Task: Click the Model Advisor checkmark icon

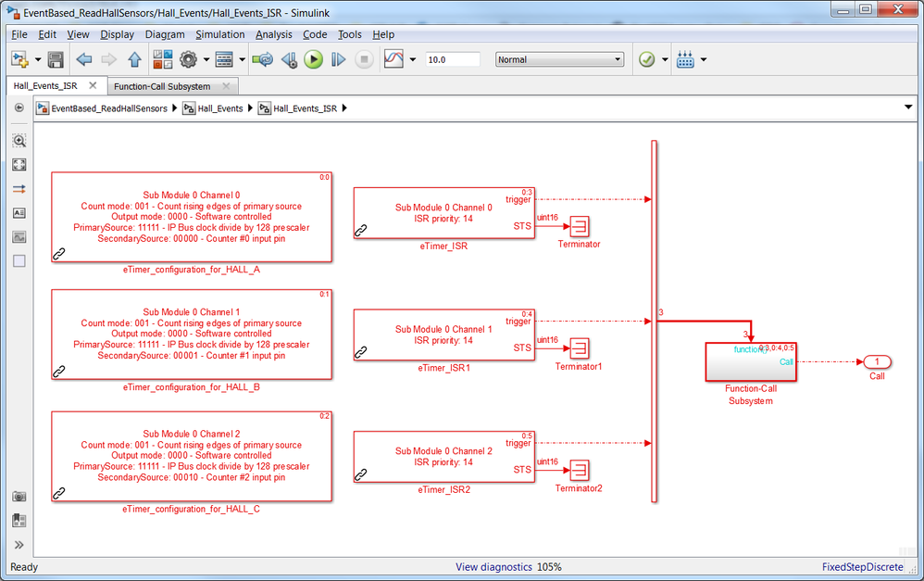Action: pos(647,59)
